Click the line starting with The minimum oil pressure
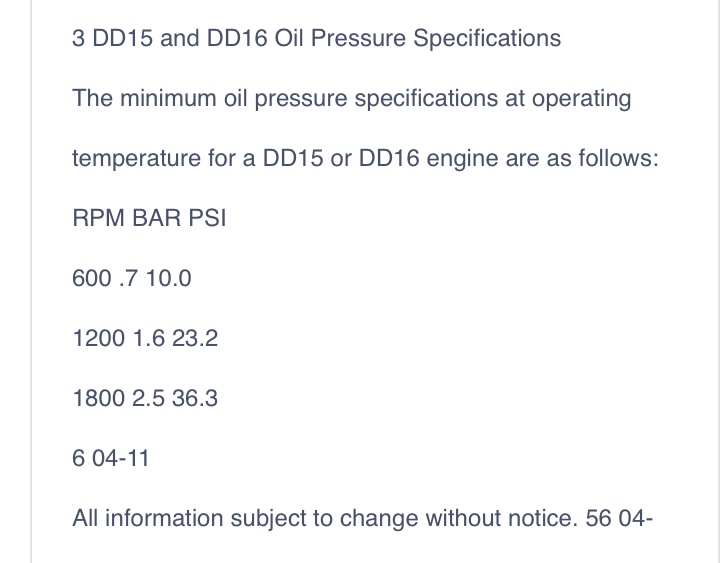Image resolution: width=724 pixels, height=563 pixels. pos(352,98)
